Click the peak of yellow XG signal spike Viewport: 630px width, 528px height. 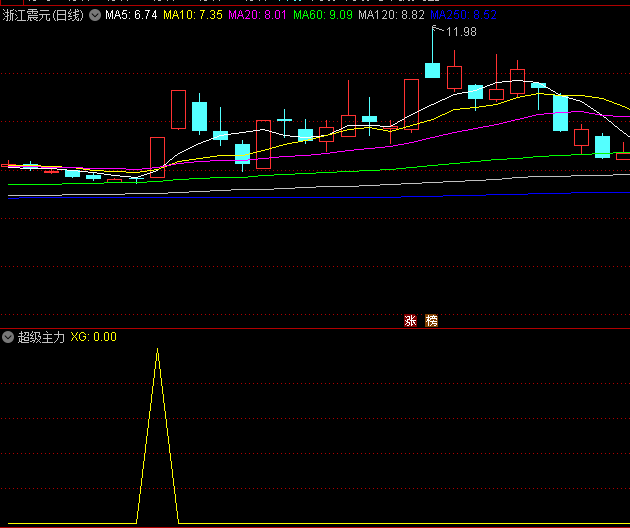157,350
